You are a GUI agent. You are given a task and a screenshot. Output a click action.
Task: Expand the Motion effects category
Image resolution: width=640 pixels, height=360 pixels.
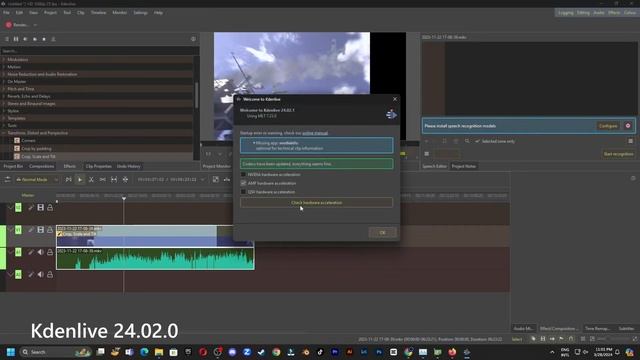click(x=4, y=67)
